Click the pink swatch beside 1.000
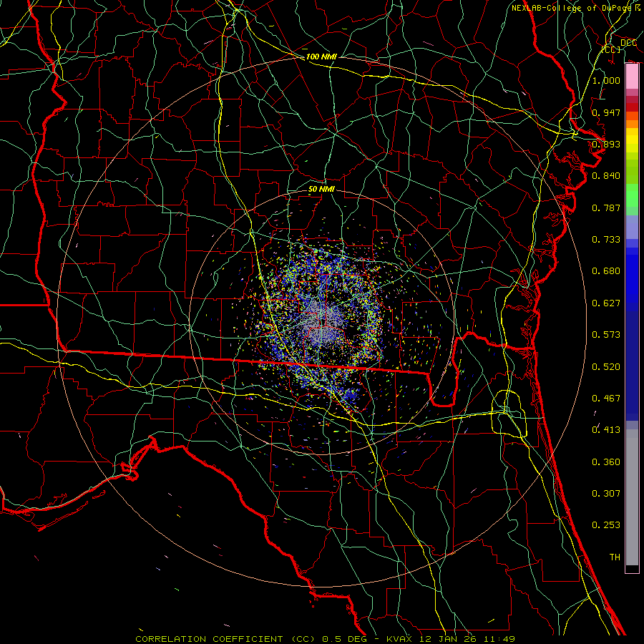 click(x=632, y=77)
